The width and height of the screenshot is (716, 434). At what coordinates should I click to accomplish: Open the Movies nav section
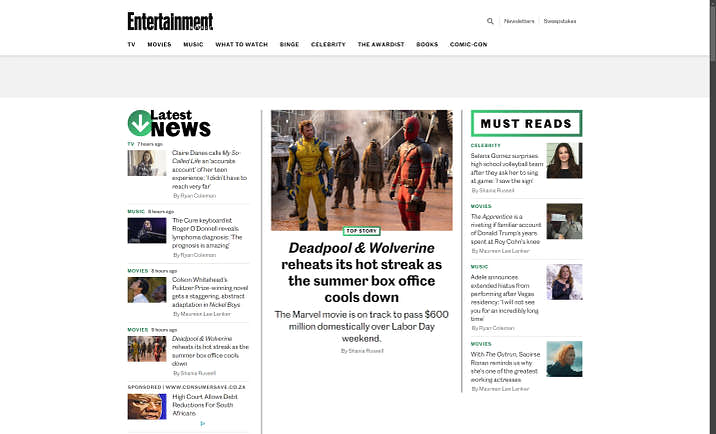(x=159, y=44)
